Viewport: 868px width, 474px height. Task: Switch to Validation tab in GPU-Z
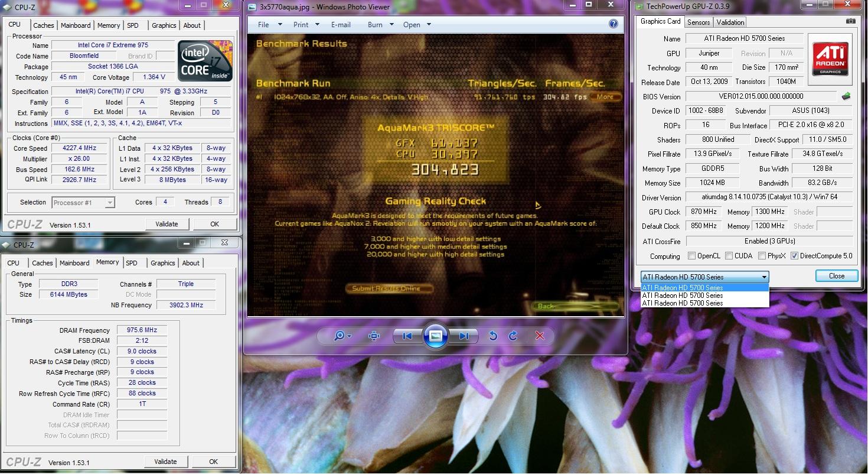tap(730, 22)
